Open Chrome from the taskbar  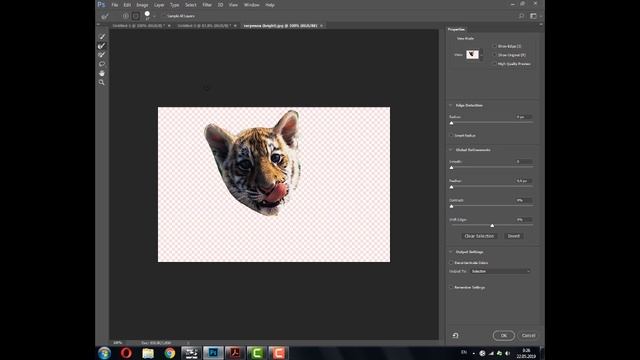pyautogui.click(x=170, y=353)
